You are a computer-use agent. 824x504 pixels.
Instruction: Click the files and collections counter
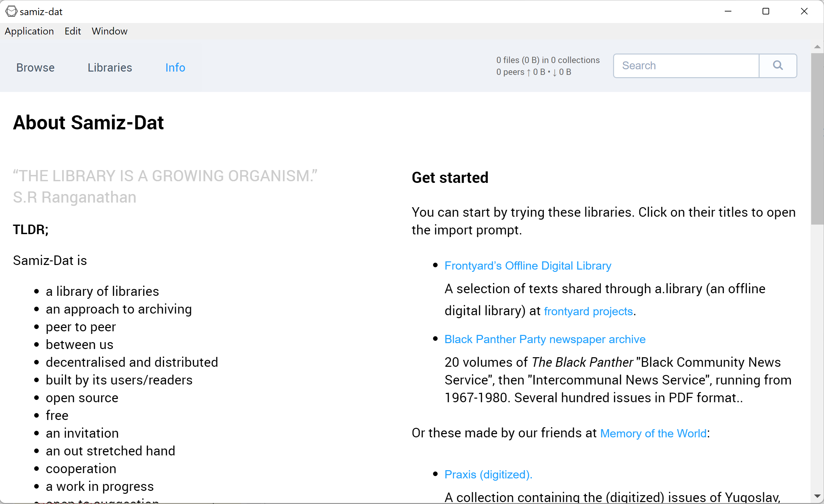547,60
